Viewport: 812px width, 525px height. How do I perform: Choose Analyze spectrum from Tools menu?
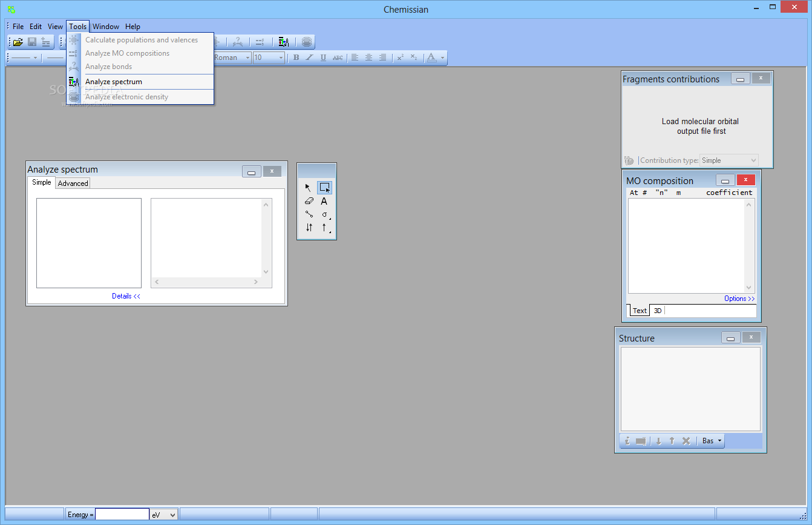click(x=140, y=82)
